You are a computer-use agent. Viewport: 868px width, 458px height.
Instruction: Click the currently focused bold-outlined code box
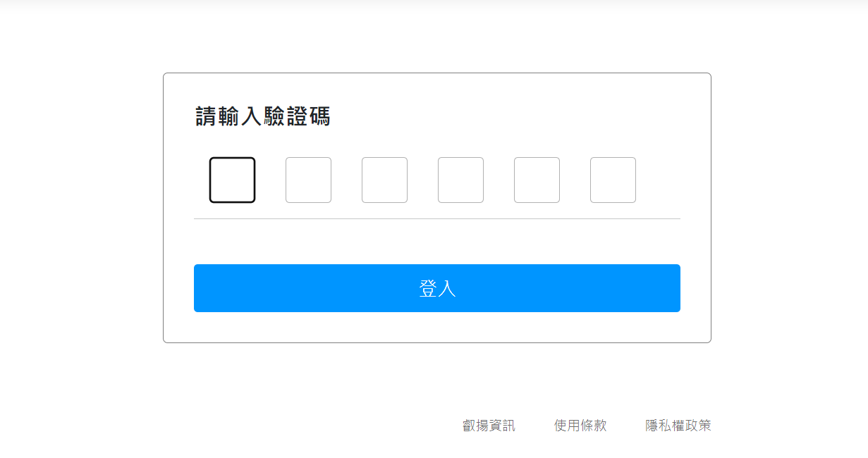(232, 180)
